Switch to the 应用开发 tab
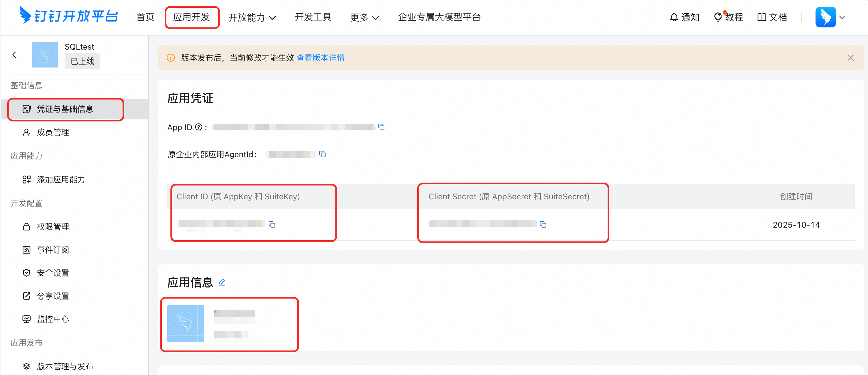This screenshot has width=868, height=375. [x=191, y=17]
